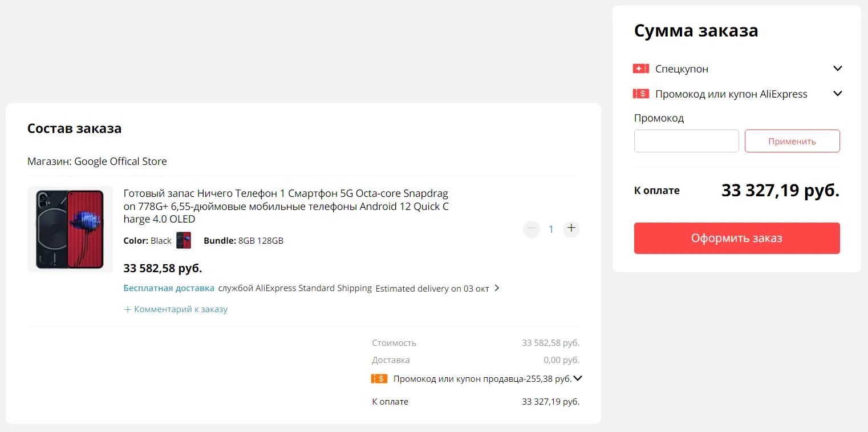
Task: Expand Промокод или купон AliExpress section
Action: coord(837,94)
